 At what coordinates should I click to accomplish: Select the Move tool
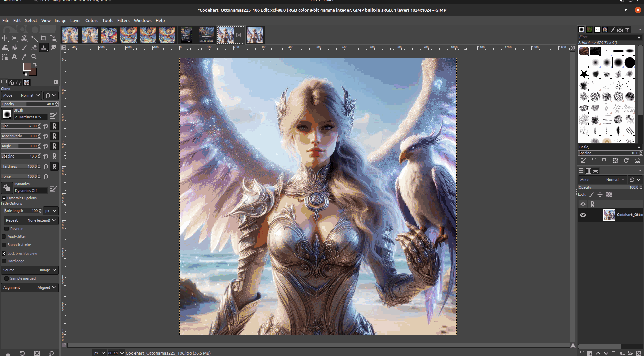coord(5,38)
